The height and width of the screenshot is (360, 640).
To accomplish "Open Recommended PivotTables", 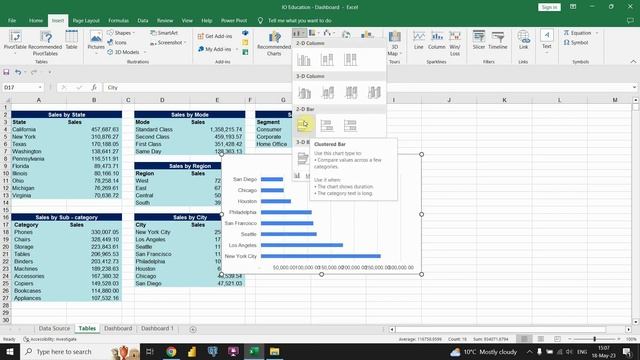I will (45, 43).
